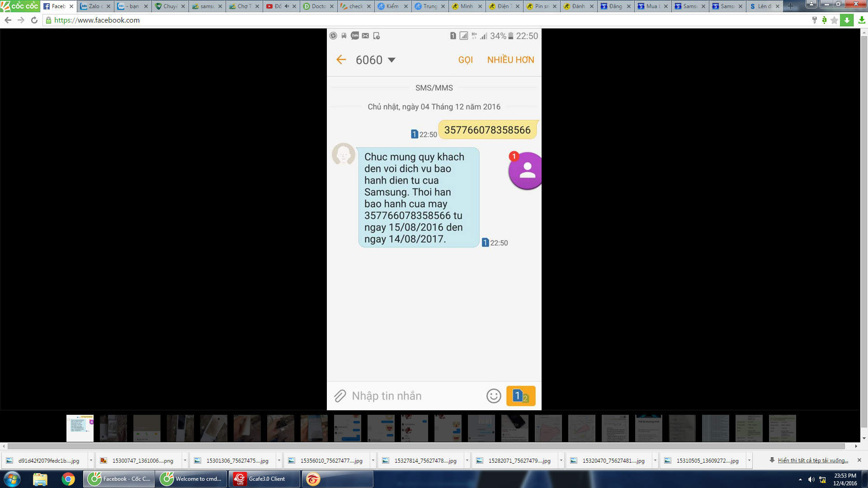
Task: Open the emoji smiley picker
Action: pyautogui.click(x=494, y=396)
